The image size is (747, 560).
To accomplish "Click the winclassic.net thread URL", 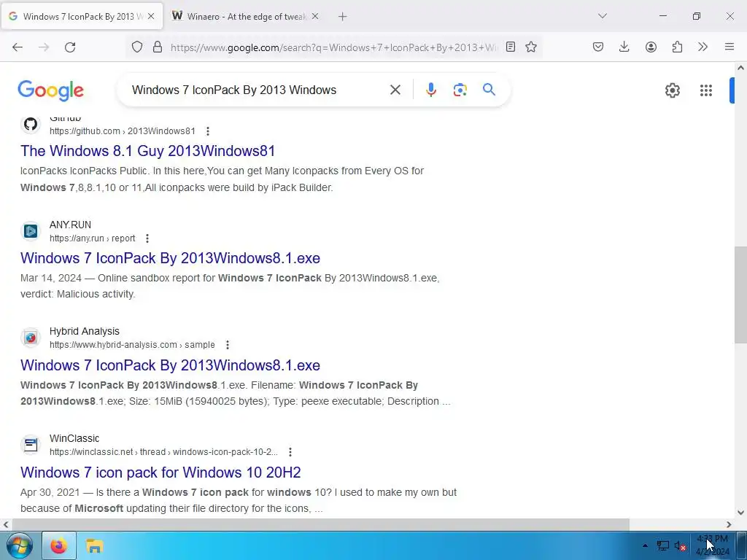I will click(x=163, y=452).
